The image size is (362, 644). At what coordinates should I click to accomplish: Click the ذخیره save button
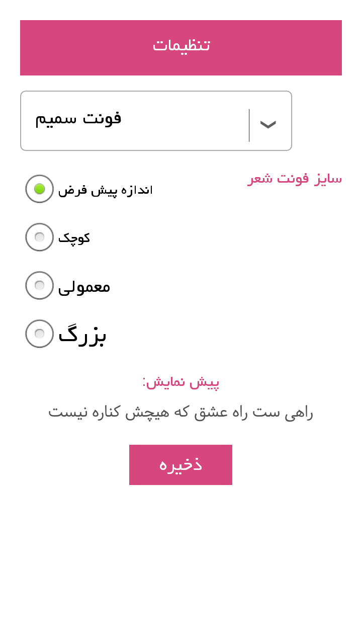[x=180, y=464]
